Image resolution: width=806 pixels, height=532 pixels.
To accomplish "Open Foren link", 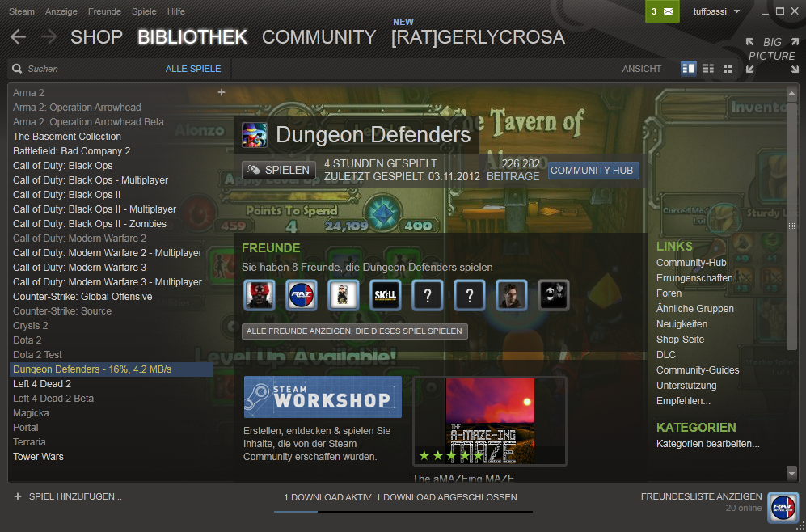I will click(669, 293).
